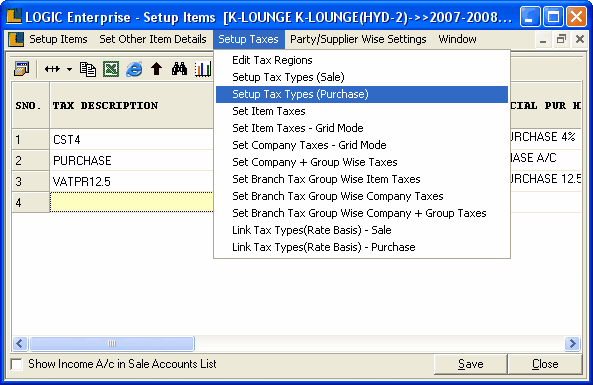Screen dimensions: 593x385
Task: Select row header number 3
Action: click(30, 182)
